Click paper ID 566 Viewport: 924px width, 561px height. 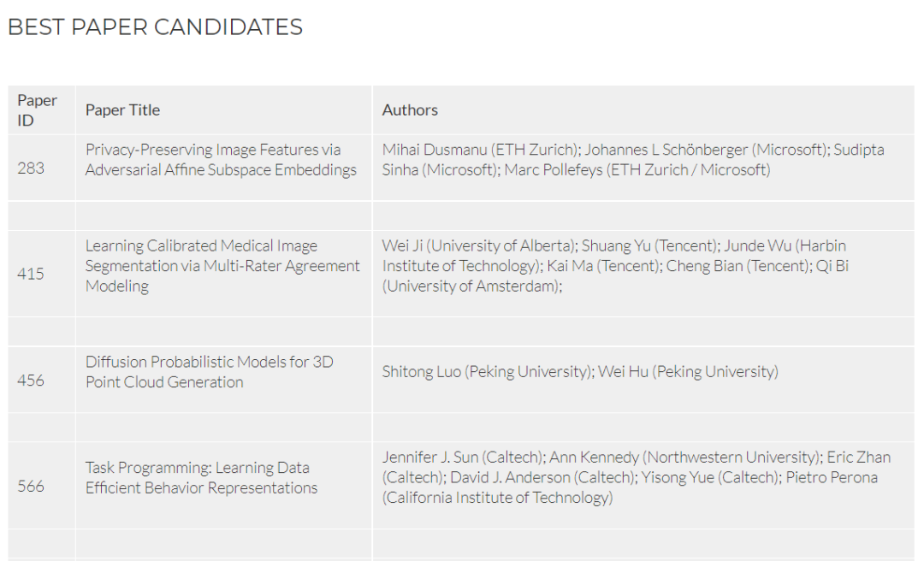click(x=31, y=486)
